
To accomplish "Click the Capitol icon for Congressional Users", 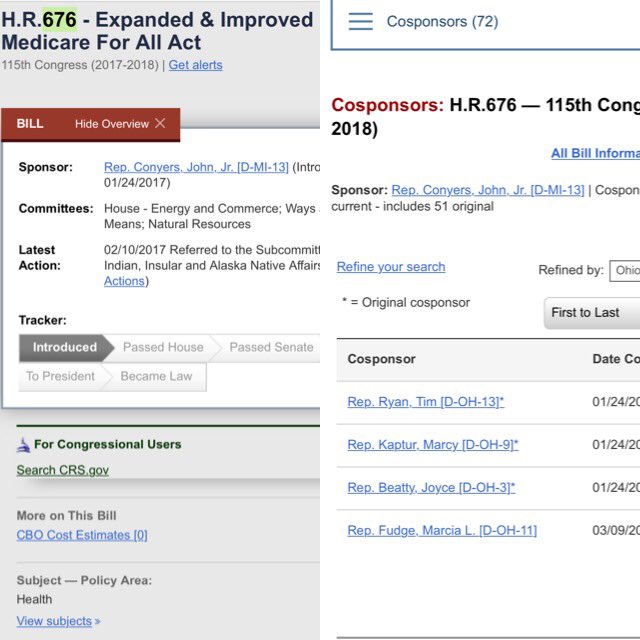I will (23, 445).
